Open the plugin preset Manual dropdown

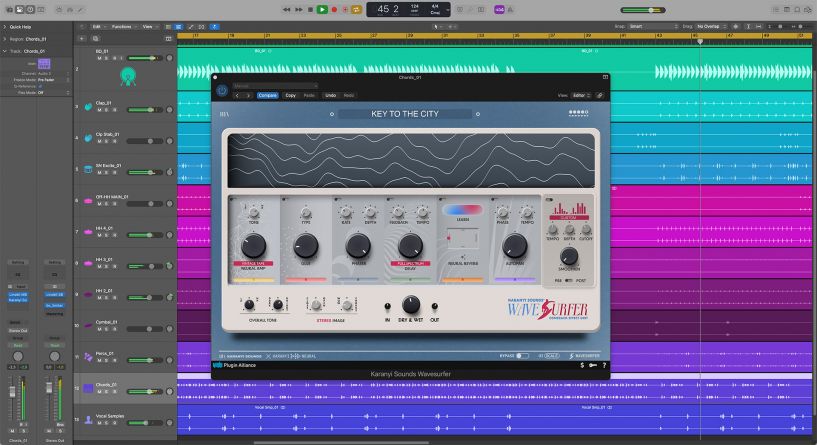tap(275, 86)
